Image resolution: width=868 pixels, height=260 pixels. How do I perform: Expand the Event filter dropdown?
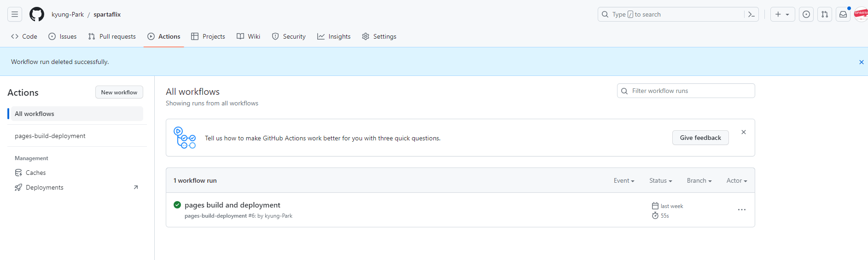(624, 180)
